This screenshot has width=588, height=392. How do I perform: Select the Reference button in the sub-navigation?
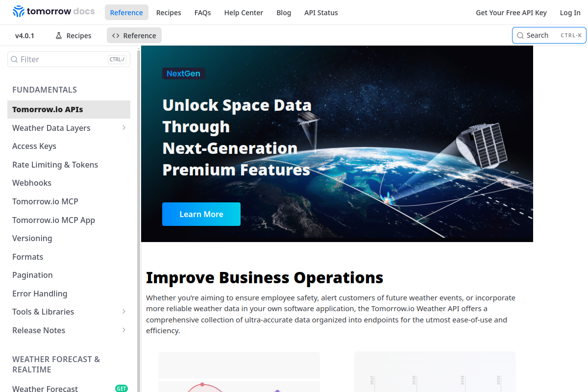(x=134, y=36)
